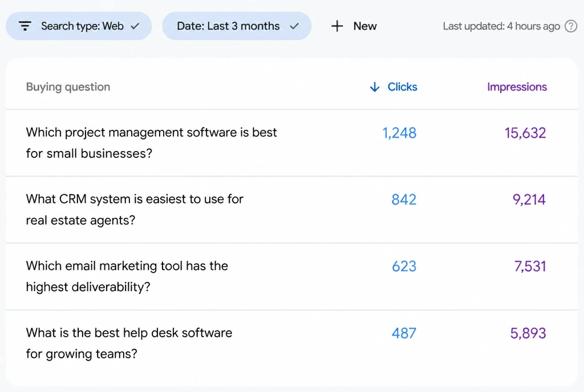
Task: Click the filter lines icon
Action: point(25,26)
